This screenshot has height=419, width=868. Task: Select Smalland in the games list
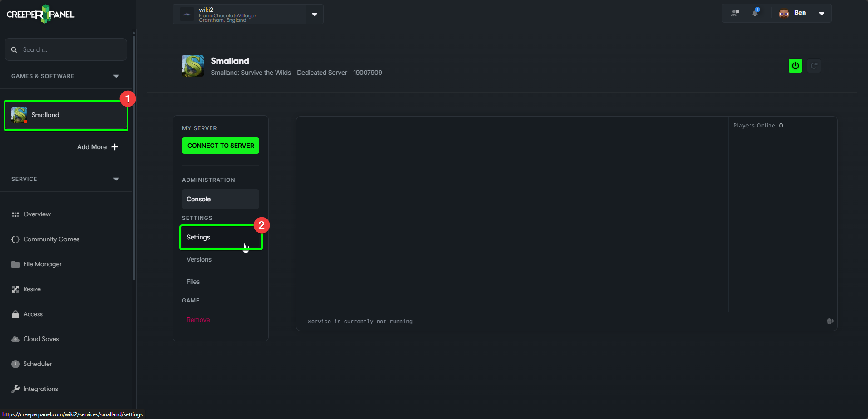point(66,115)
